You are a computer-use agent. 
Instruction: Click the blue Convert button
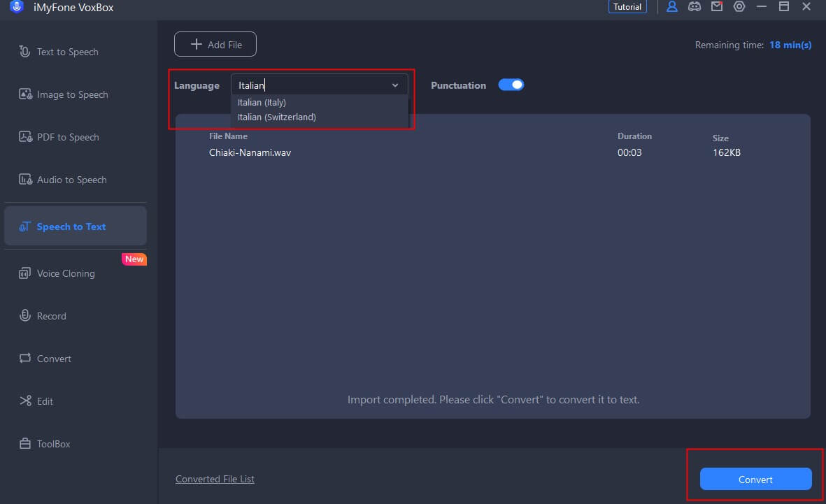point(755,479)
